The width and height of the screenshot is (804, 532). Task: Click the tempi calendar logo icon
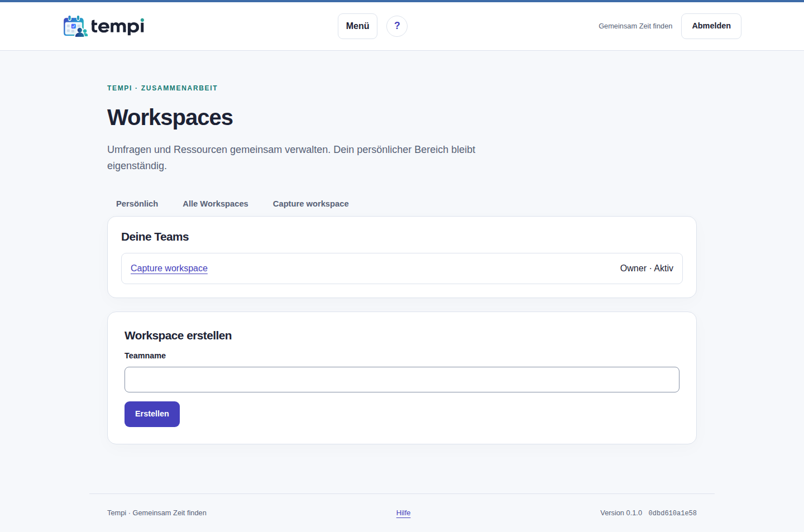click(x=75, y=26)
